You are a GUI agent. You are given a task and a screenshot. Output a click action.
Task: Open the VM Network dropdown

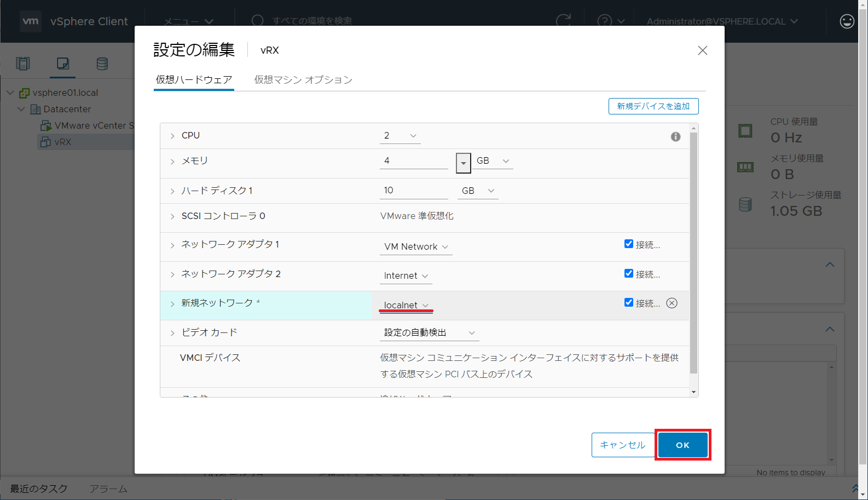click(416, 247)
